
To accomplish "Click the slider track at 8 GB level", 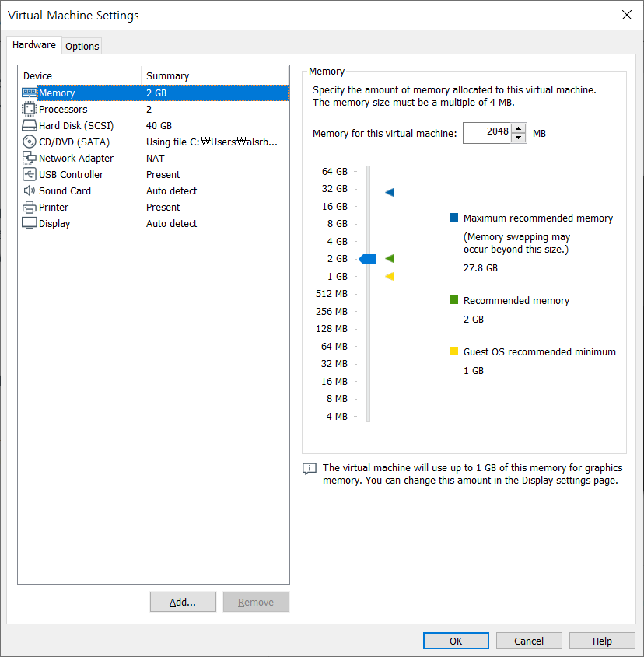I will 368,224.
